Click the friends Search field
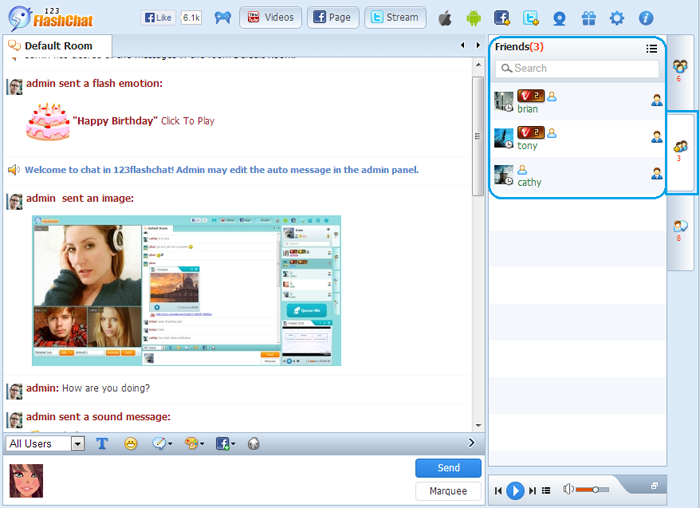 click(577, 68)
